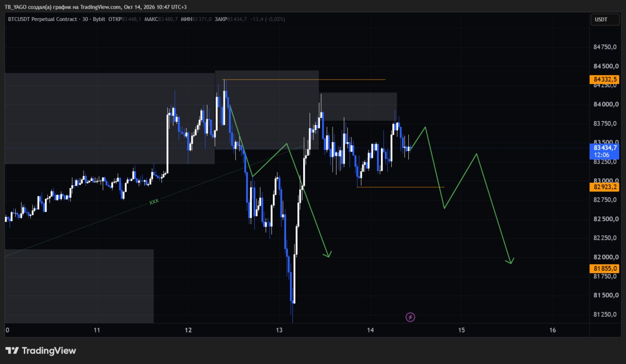The width and height of the screenshot is (626, 364).
Task: Click the TB_YAGO chart author header text
Action: tap(95, 7)
